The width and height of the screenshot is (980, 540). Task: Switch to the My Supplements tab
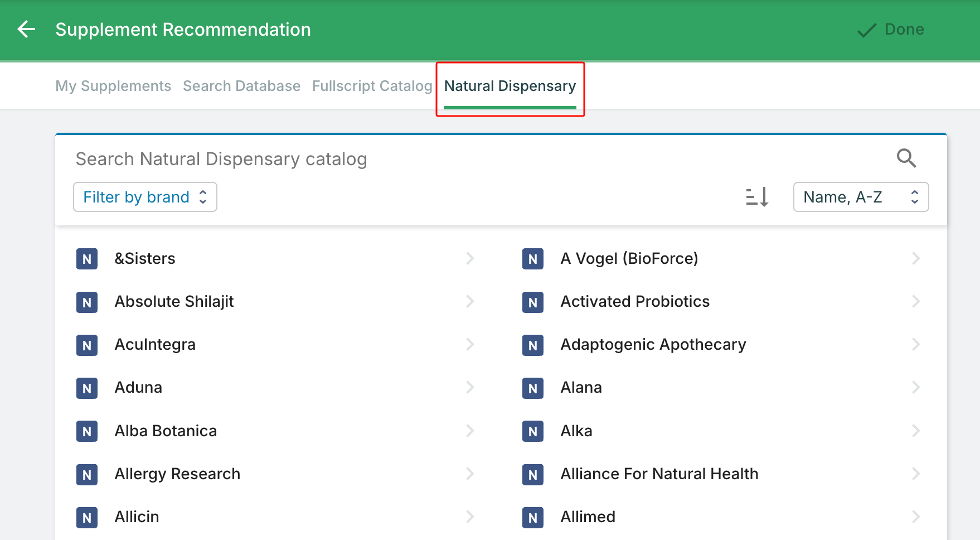(113, 86)
